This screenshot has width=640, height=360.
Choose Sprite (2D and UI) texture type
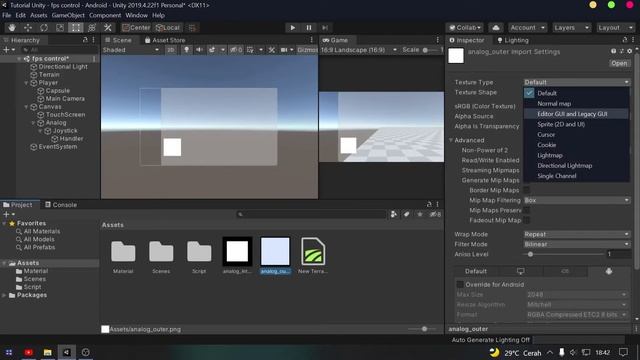pyautogui.click(x=576, y=124)
